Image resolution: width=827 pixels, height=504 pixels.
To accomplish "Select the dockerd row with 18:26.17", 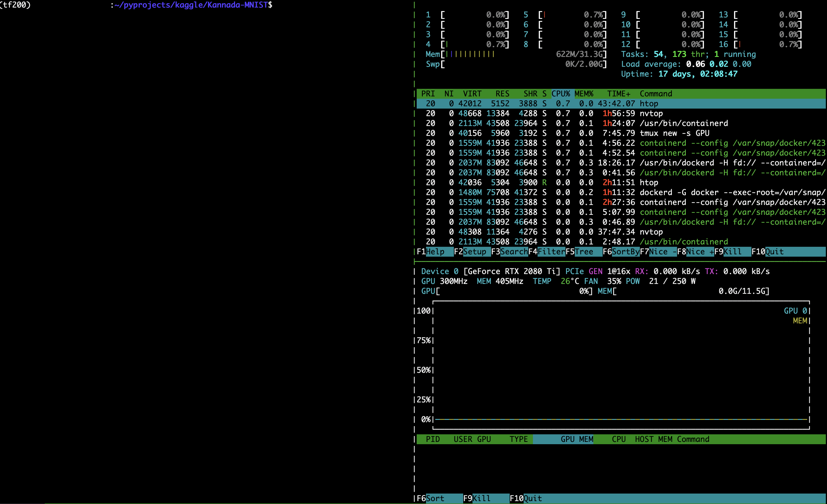I will (x=621, y=163).
